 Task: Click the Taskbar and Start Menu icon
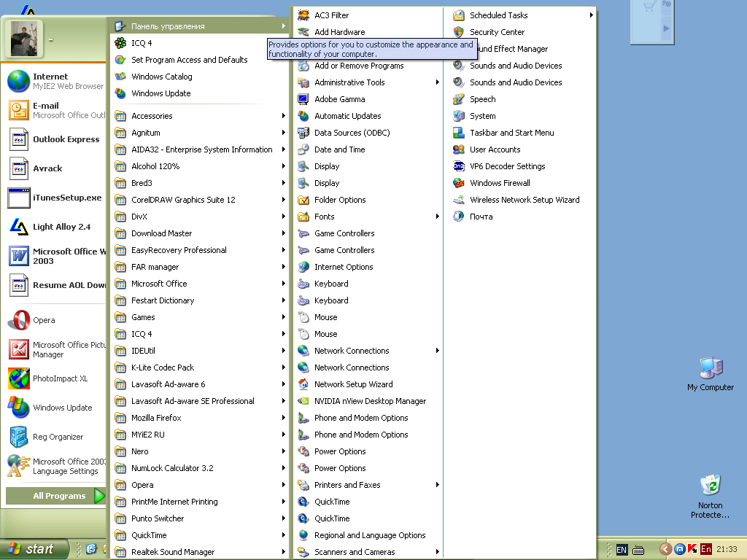point(459,133)
